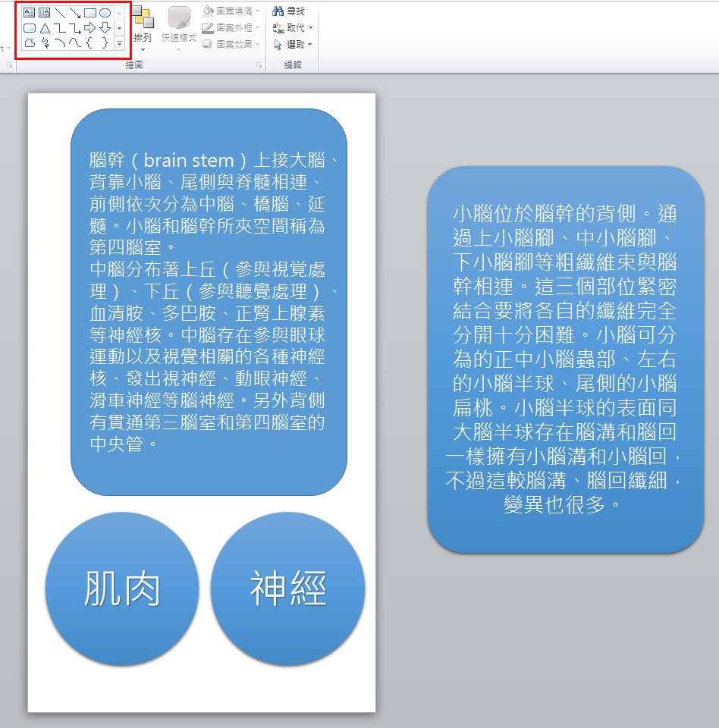The width and height of the screenshot is (719, 728).
Task: Choose the isosceles triangle shape
Action: coord(45,28)
